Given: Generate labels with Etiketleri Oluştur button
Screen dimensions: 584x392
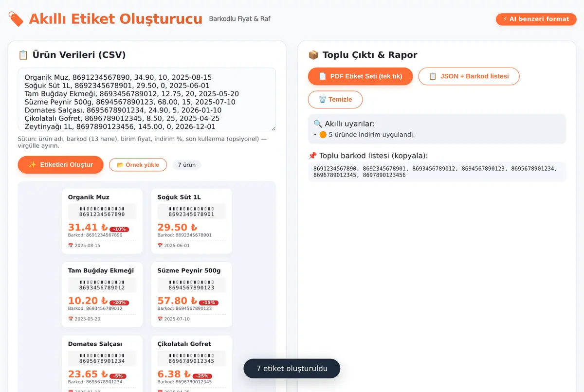Looking at the screenshot, I should (x=61, y=165).
